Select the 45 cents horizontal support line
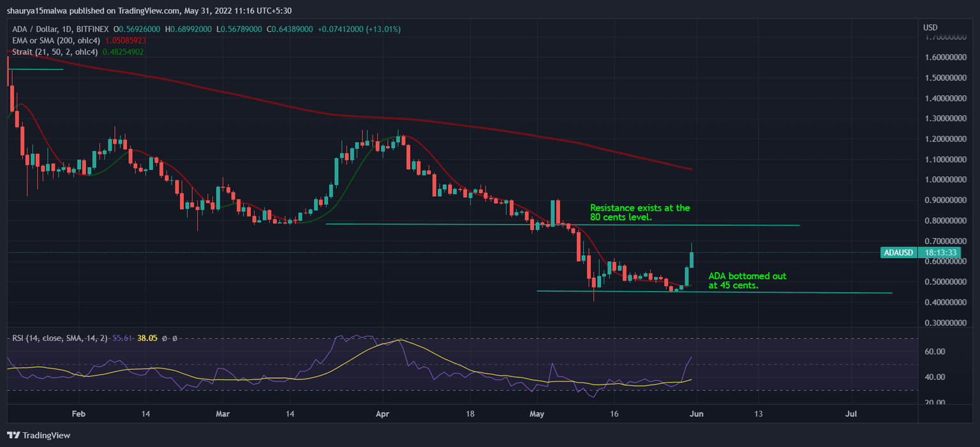This screenshot has width=980, height=447. (x=715, y=292)
